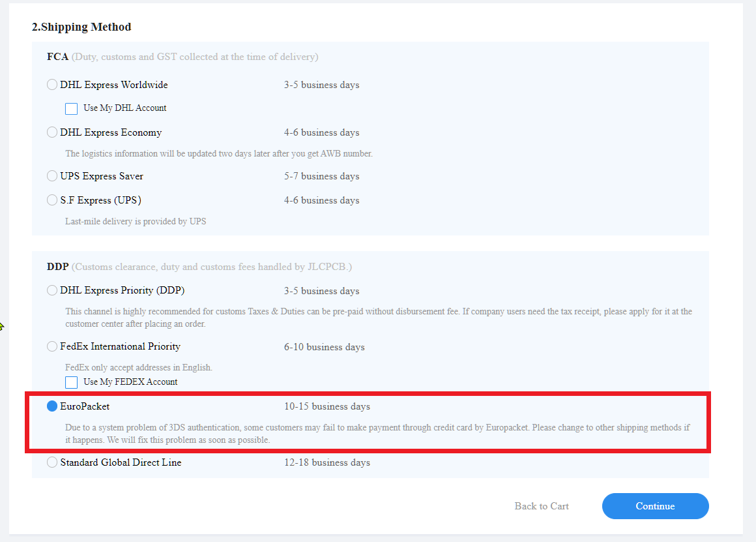
Task: Select Standard Global Direct Line radio button
Action: pos(52,462)
